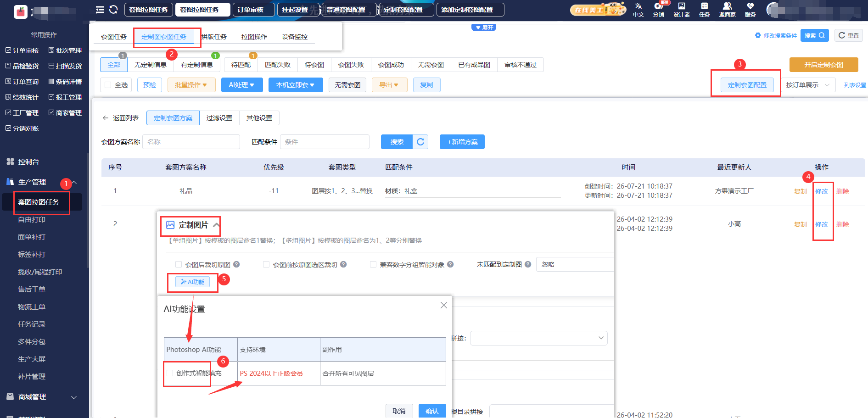
Task: Enable 套图前按原图选区裁切 checkbox
Action: point(266,264)
